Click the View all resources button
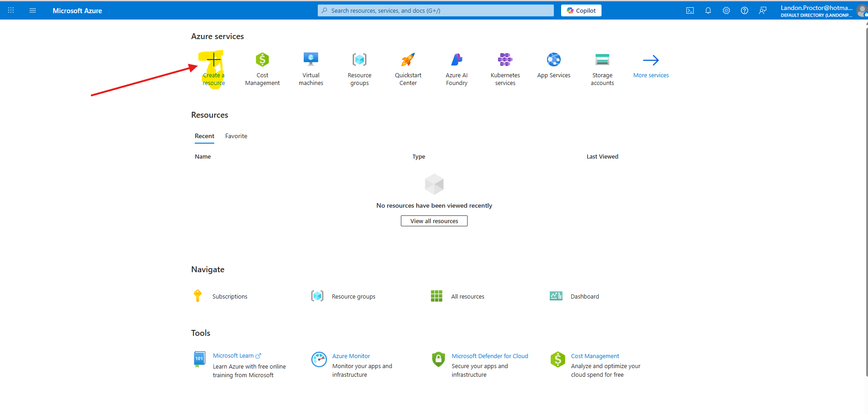The image size is (868, 414). point(434,221)
